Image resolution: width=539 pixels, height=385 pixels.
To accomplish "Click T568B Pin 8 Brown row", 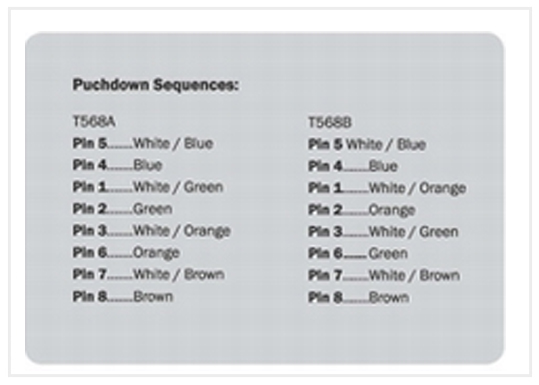I will click(359, 297).
